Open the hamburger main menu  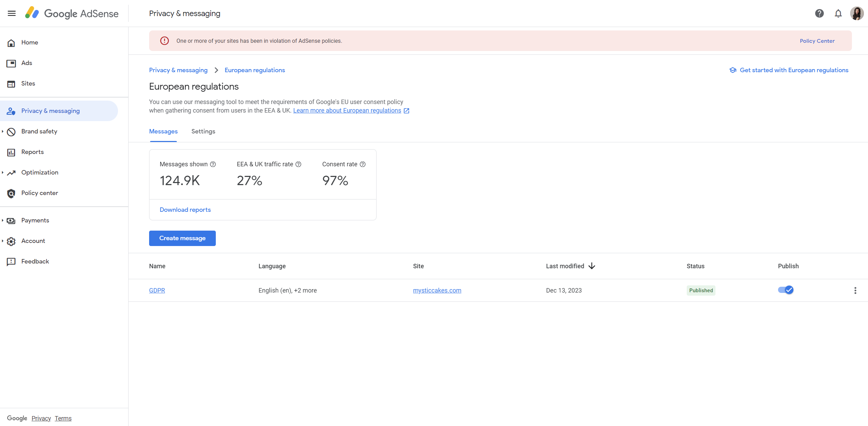(12, 13)
